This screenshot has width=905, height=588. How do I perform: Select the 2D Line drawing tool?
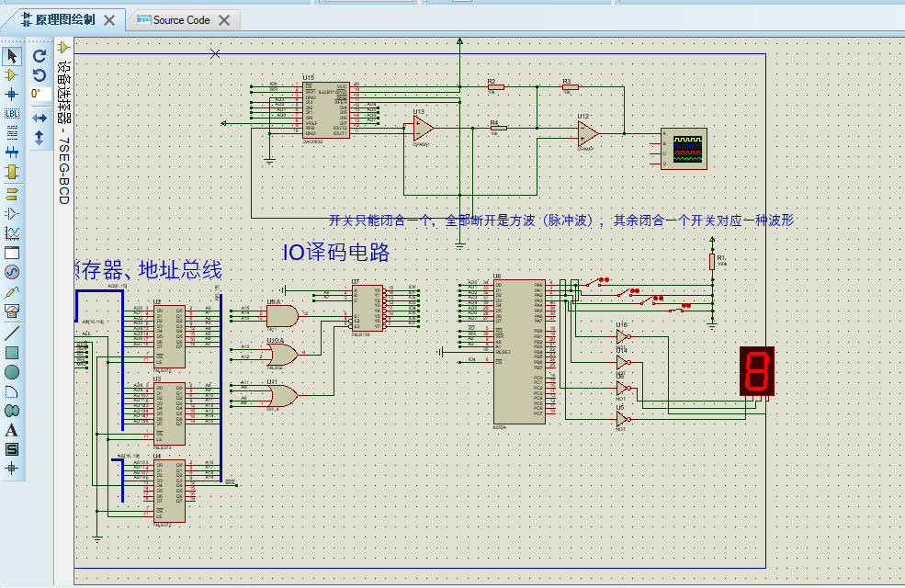(12, 333)
